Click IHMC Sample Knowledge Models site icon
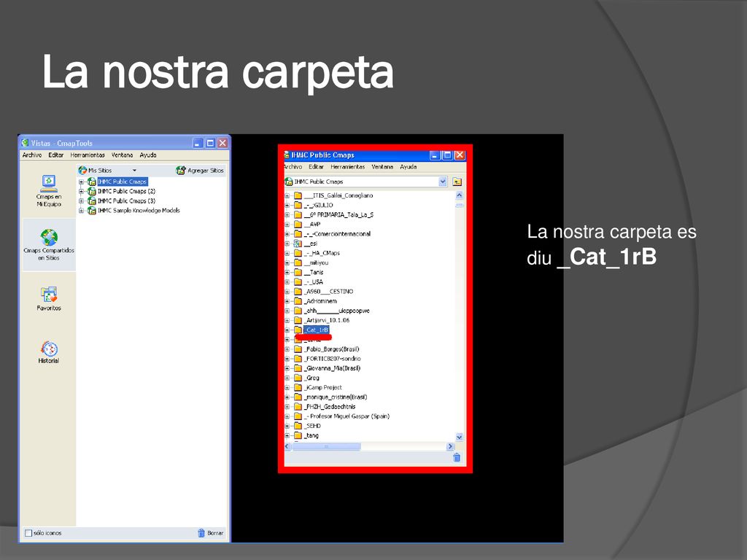Viewport: 747px width, 560px height. (92, 210)
